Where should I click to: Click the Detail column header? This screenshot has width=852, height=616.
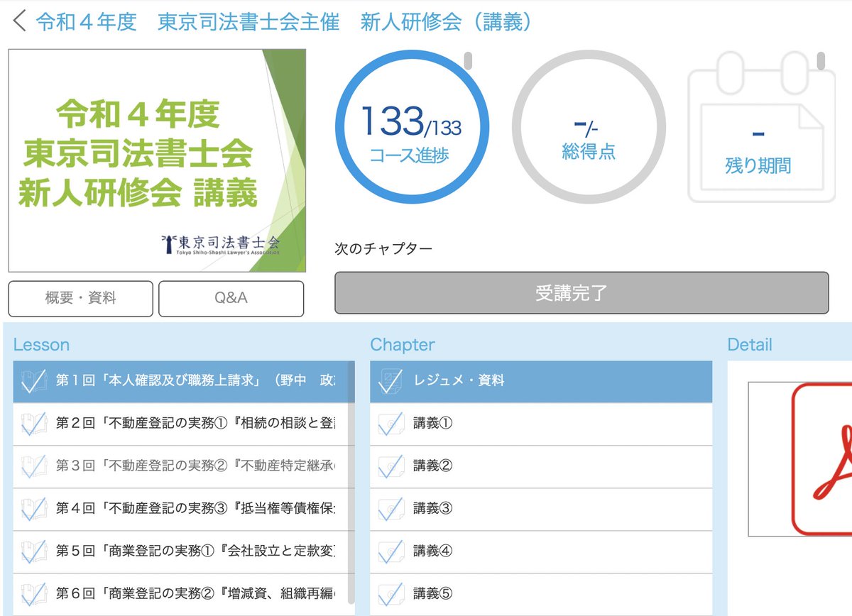point(750,345)
